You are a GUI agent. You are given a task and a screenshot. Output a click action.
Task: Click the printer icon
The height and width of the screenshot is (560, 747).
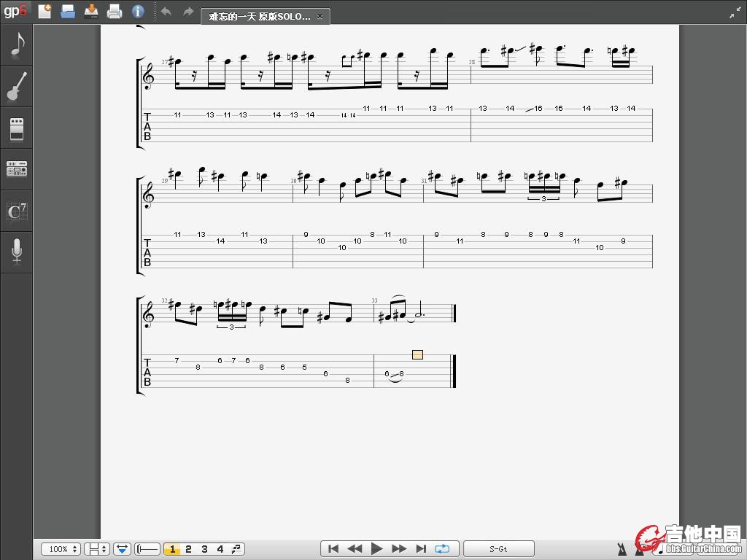coord(115,11)
